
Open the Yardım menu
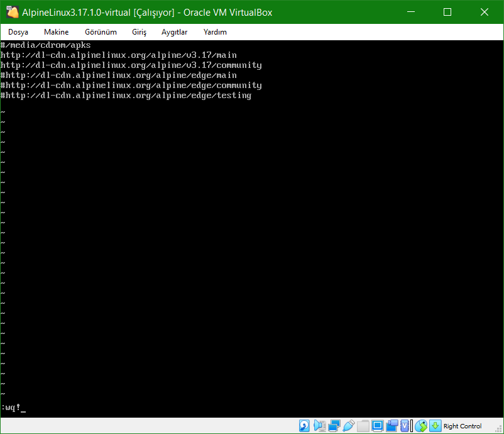pyautogui.click(x=215, y=32)
